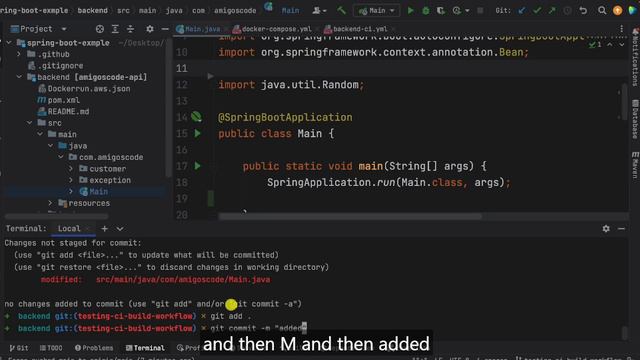Open Project panel settings gear
The image size is (640, 360).
point(150,29)
